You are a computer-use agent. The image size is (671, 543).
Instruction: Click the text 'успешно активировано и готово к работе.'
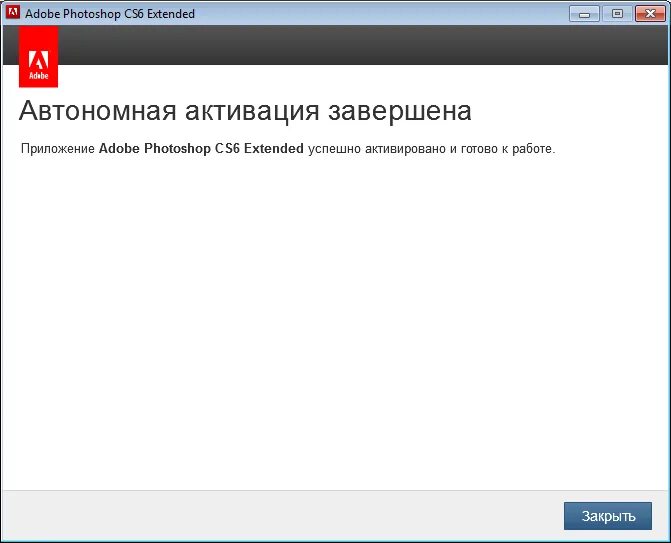click(x=431, y=149)
